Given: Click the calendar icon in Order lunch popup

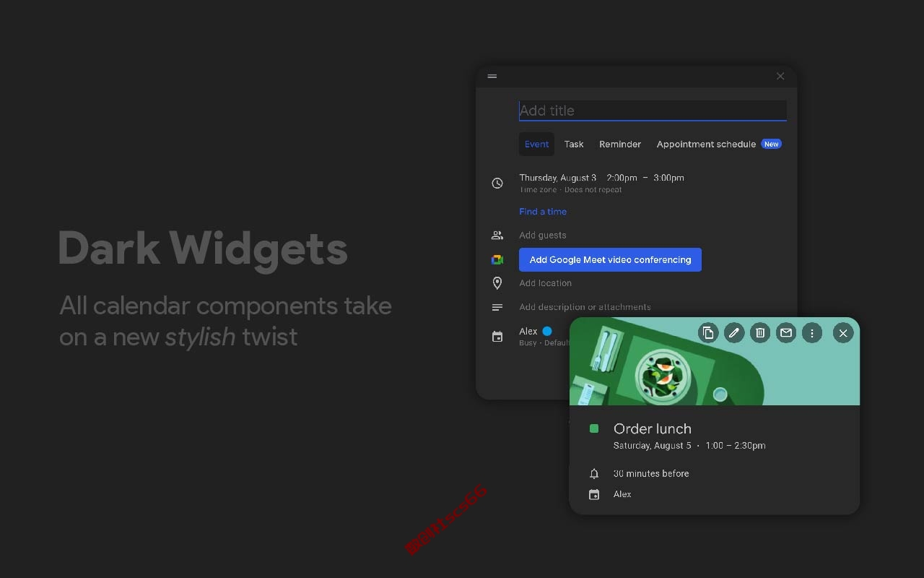Looking at the screenshot, I should click(594, 495).
